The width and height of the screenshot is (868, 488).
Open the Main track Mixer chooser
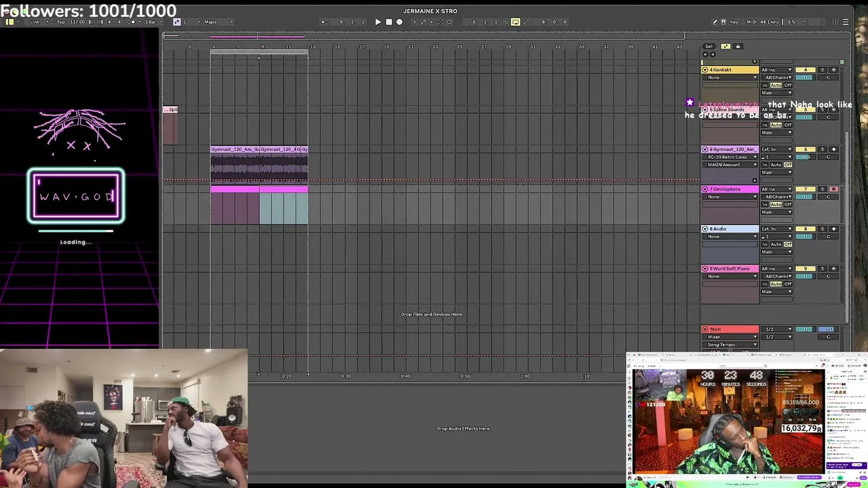click(x=730, y=337)
